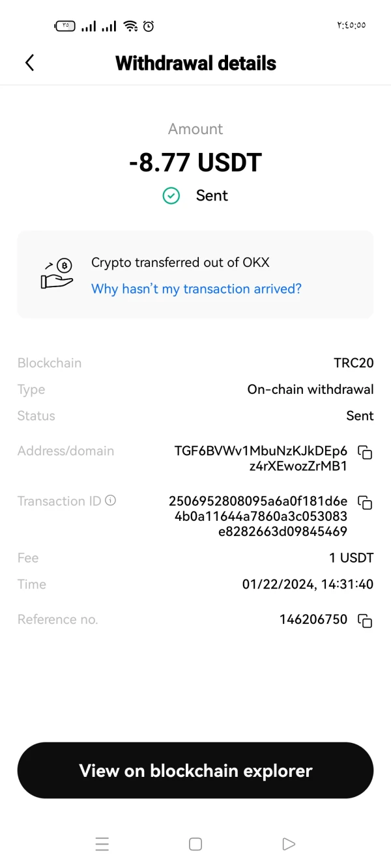Tap the battery indicator in status bar

click(x=65, y=26)
